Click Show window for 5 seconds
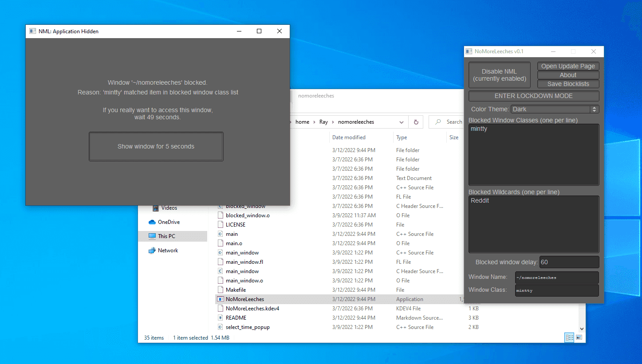642x364 pixels. tap(156, 146)
